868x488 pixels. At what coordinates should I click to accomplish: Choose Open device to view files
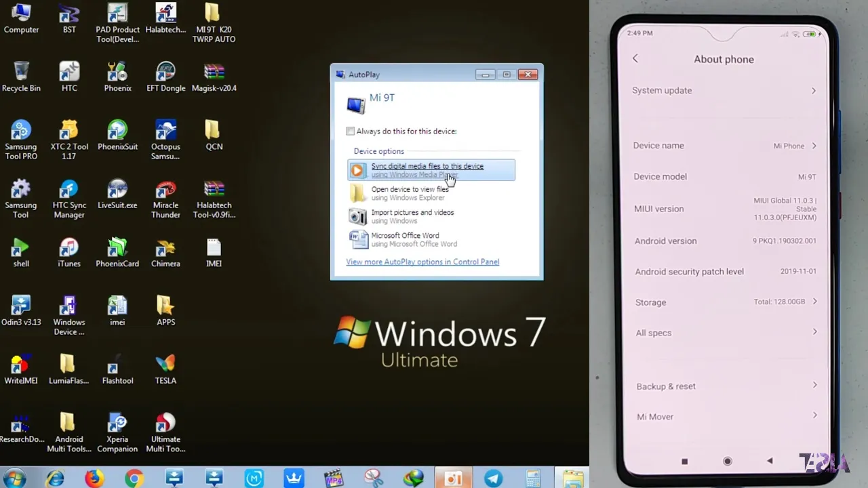coord(431,193)
